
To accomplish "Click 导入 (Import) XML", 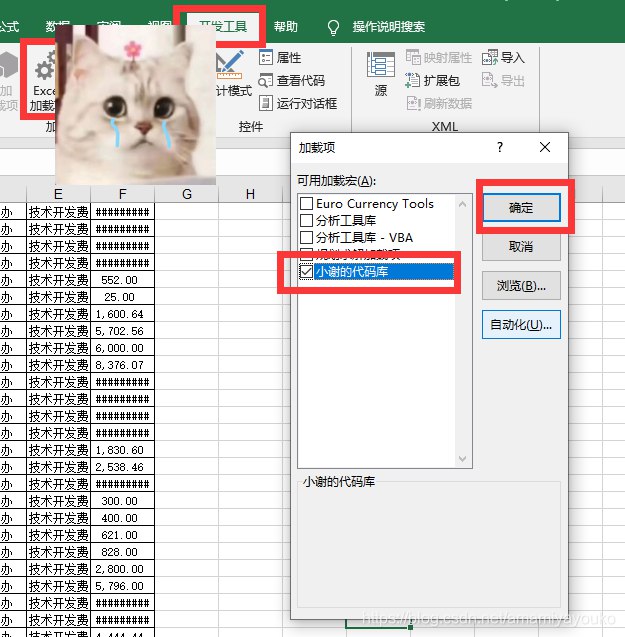I will [x=503, y=58].
